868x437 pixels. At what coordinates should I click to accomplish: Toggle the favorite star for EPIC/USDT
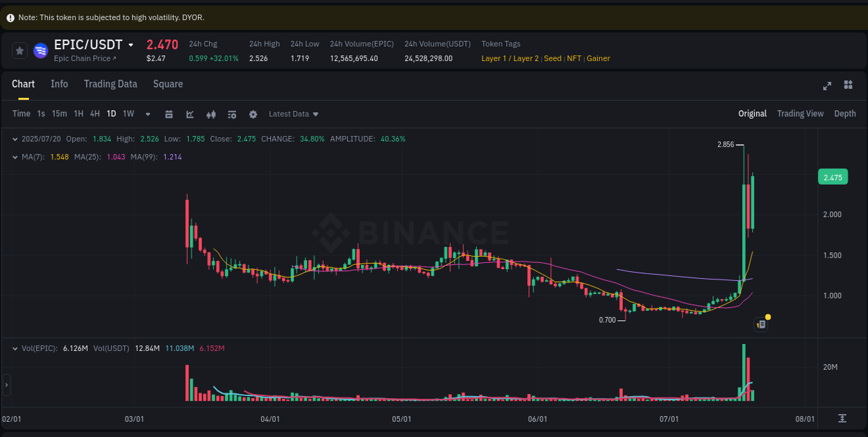[x=19, y=51]
